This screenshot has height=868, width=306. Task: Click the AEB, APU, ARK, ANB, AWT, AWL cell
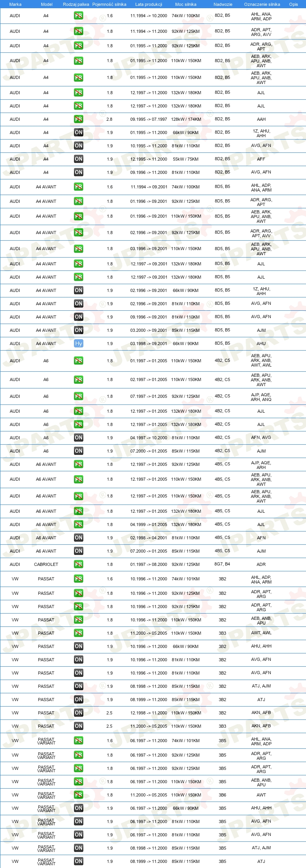coord(261,360)
